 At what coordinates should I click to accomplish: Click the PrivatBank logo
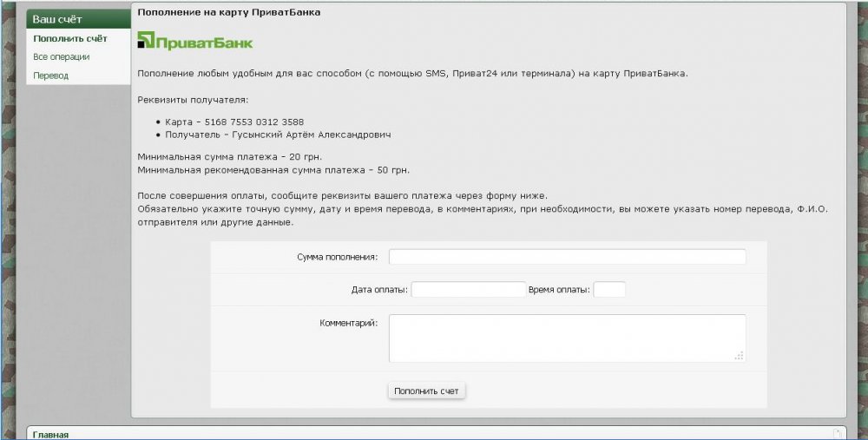(194, 41)
